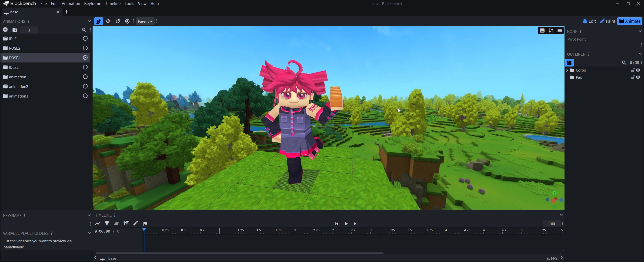Screen dimensions: 644x262
Task: Search the outliner with magnifier icon
Action: click(x=624, y=63)
